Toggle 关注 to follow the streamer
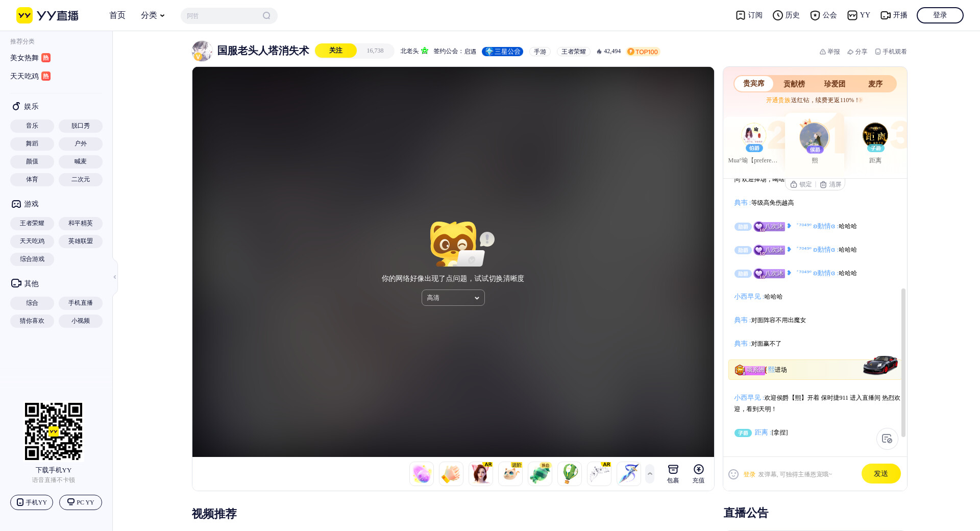The width and height of the screenshot is (980, 531). (x=336, y=51)
